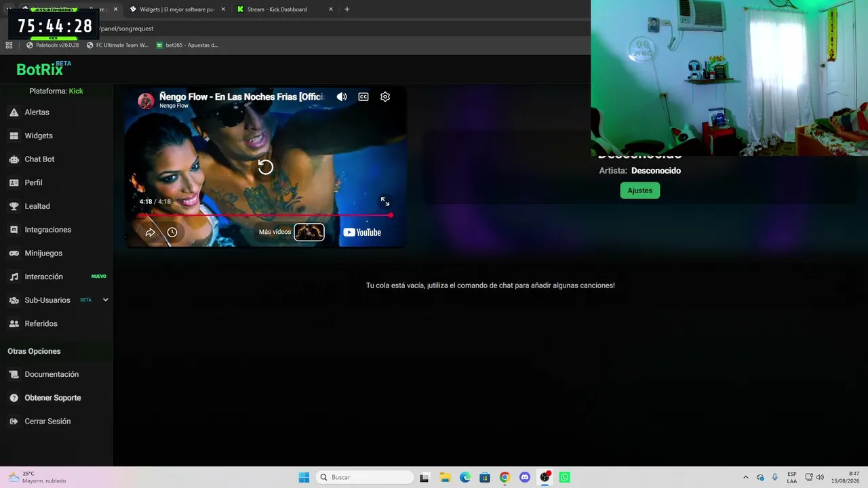Open the ESP LAA language switcher
This screenshot has height=488, width=868.
pyautogui.click(x=792, y=477)
